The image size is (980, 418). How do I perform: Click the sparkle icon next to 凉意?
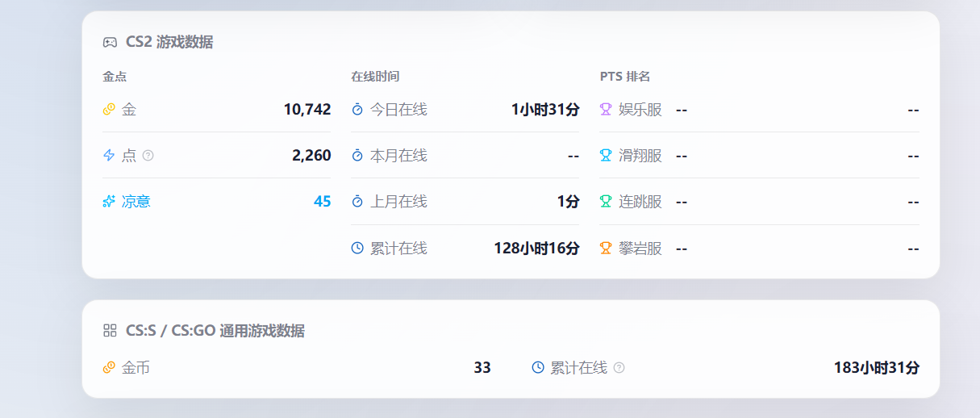pyautogui.click(x=110, y=201)
